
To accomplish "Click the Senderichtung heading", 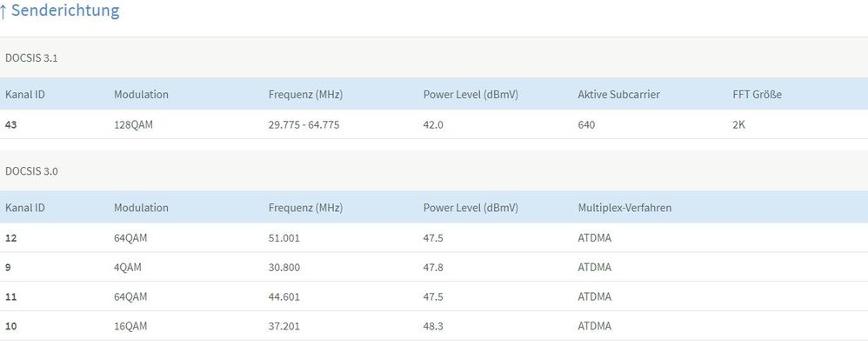I will click(65, 11).
